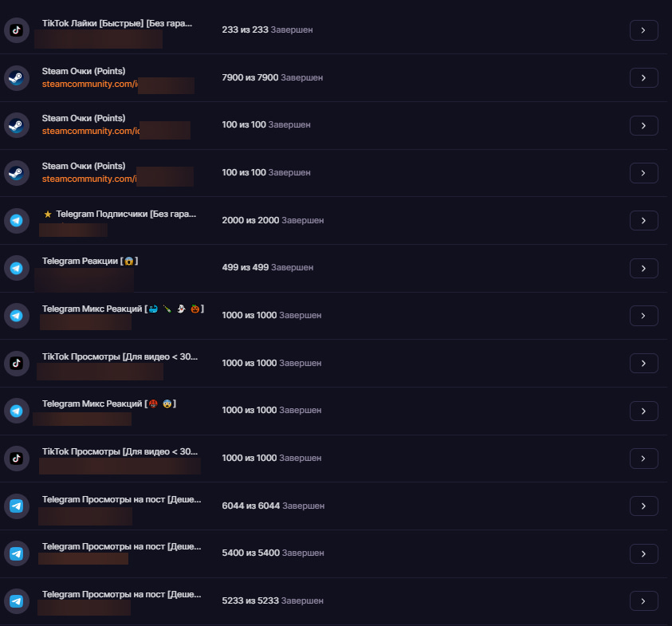Viewport: 672px width, 626px height.
Task: Expand the 233 из 233 TikTok order
Action: [x=644, y=30]
